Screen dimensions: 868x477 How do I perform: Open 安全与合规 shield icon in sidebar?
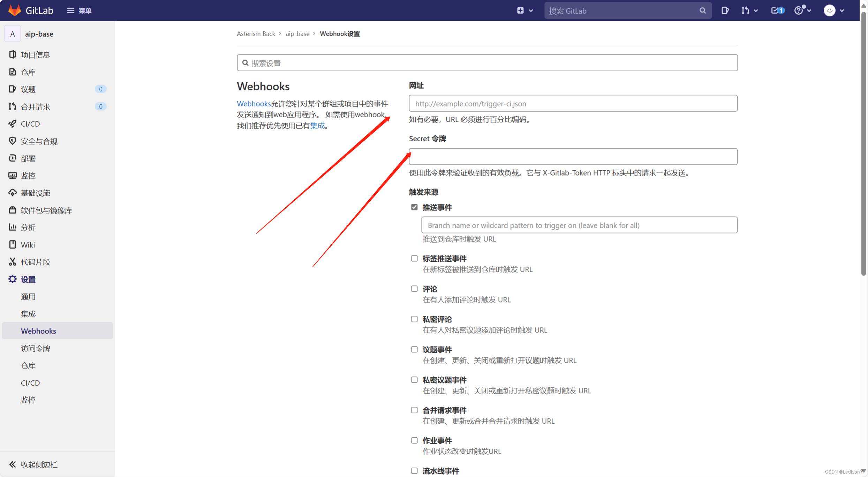point(13,141)
